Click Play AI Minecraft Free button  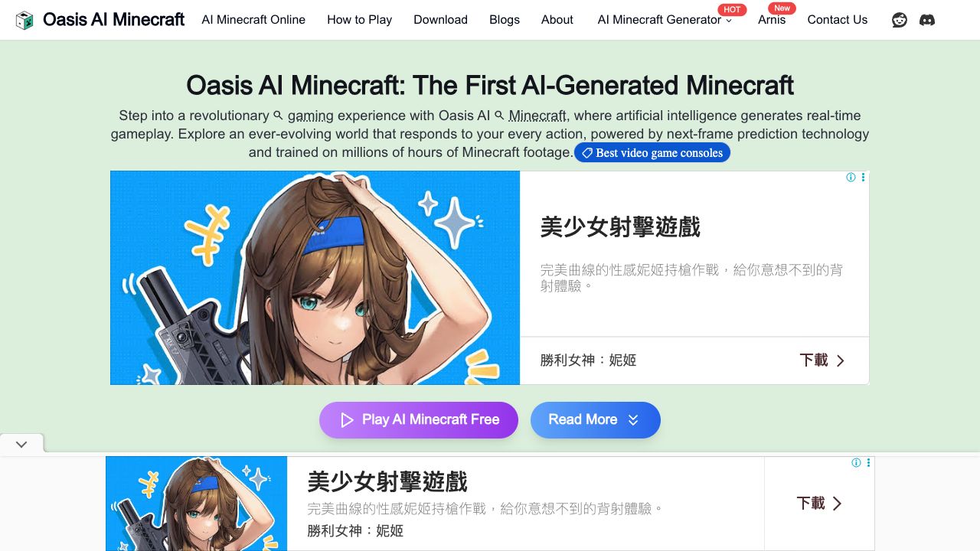(x=419, y=420)
